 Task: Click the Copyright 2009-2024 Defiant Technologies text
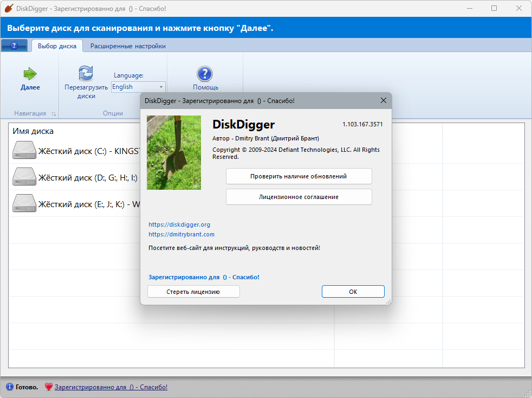(x=296, y=153)
